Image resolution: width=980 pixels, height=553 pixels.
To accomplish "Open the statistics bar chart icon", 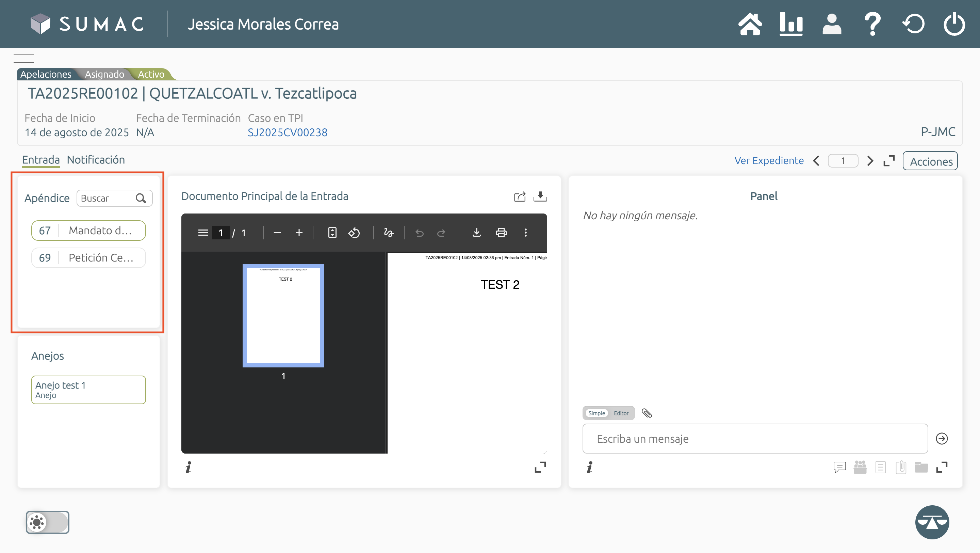I will pyautogui.click(x=790, y=24).
